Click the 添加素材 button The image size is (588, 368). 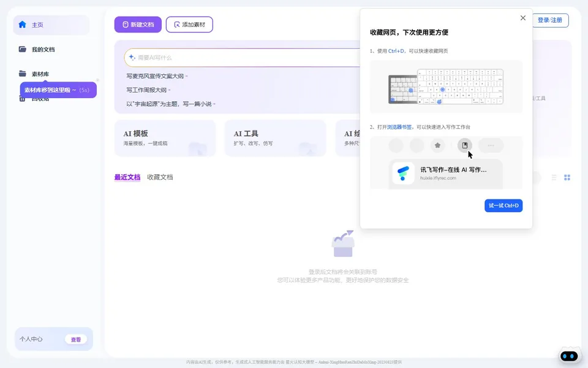click(189, 25)
